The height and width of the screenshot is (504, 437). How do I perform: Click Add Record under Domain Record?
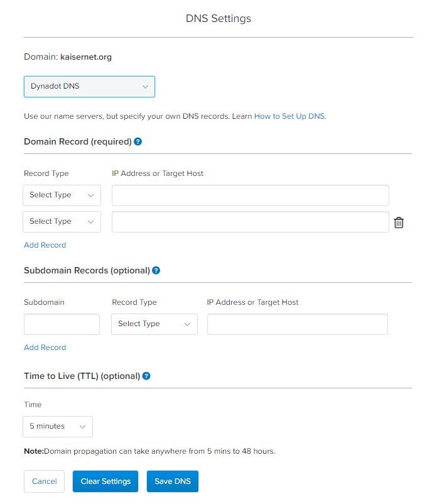(x=45, y=245)
